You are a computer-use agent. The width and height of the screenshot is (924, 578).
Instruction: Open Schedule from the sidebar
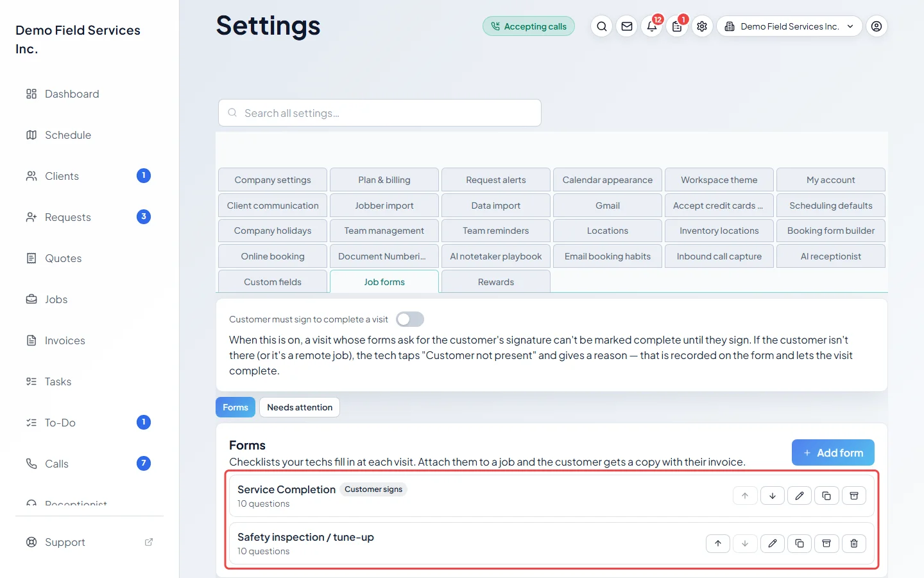[90, 135]
